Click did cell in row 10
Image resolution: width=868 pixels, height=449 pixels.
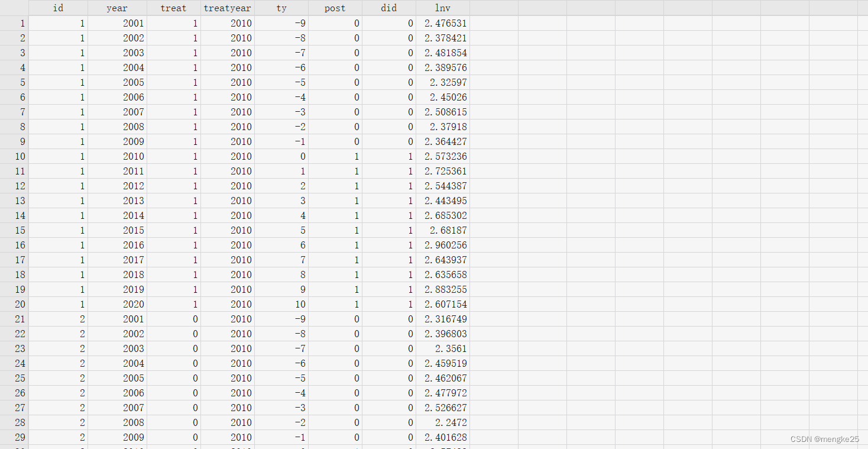(389, 156)
